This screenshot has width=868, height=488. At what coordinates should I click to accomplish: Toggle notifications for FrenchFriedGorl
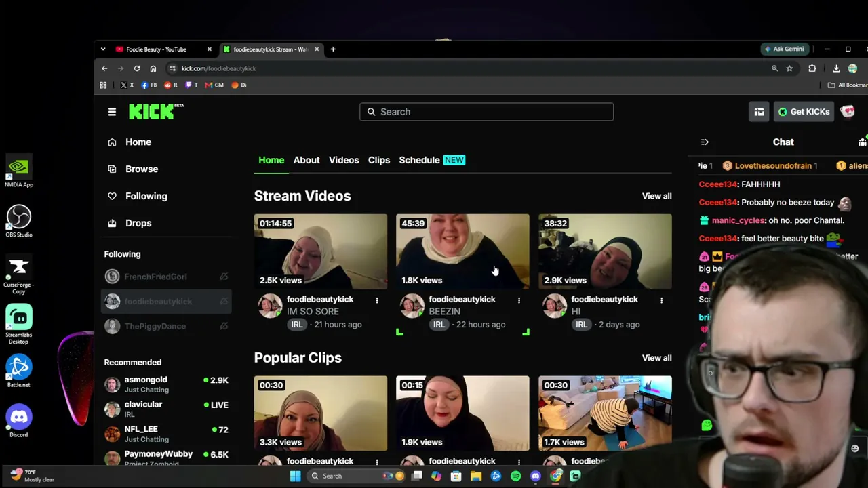point(223,277)
